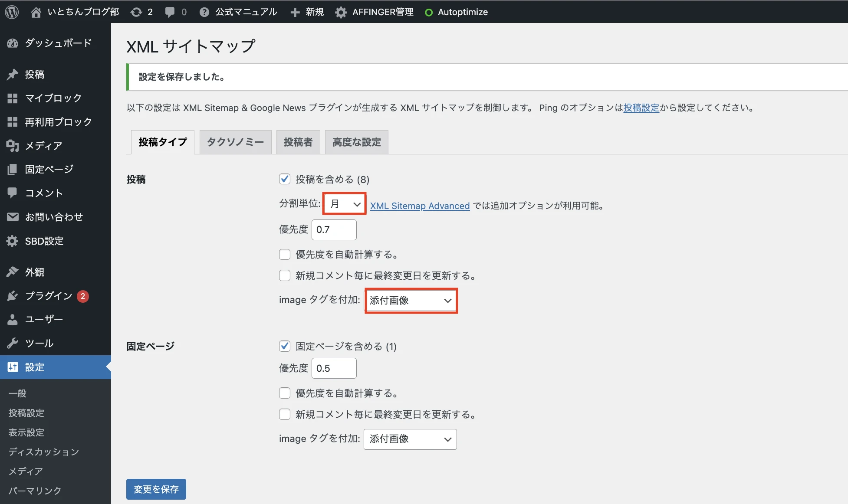848x504 pixels.
Task: Enable 優先度を自動計算する for 投稿
Action: [285, 254]
